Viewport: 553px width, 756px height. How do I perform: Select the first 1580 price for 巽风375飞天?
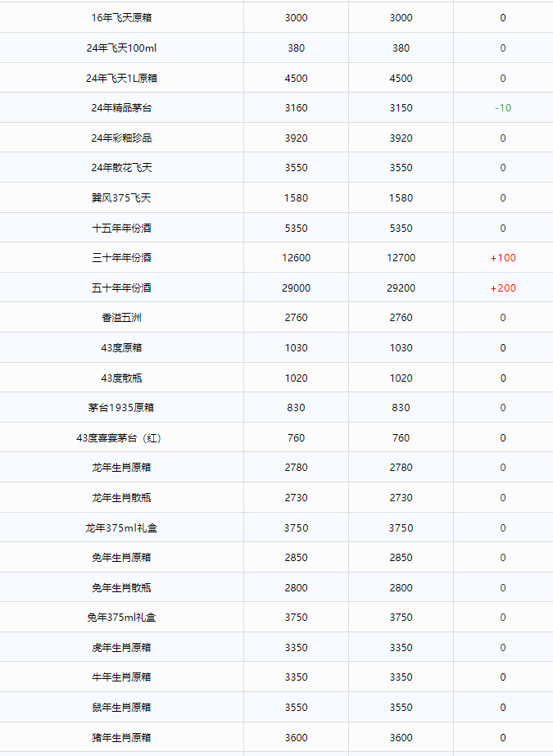point(296,197)
